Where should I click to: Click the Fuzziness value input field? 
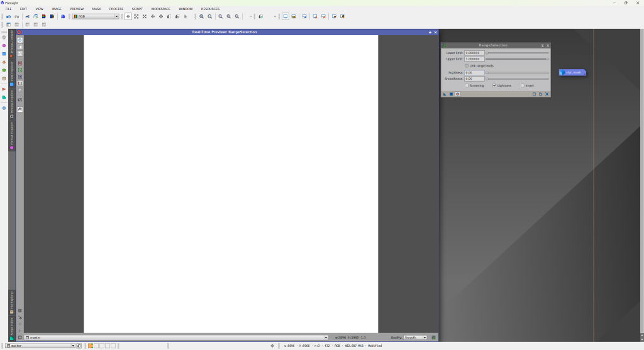pyautogui.click(x=474, y=73)
